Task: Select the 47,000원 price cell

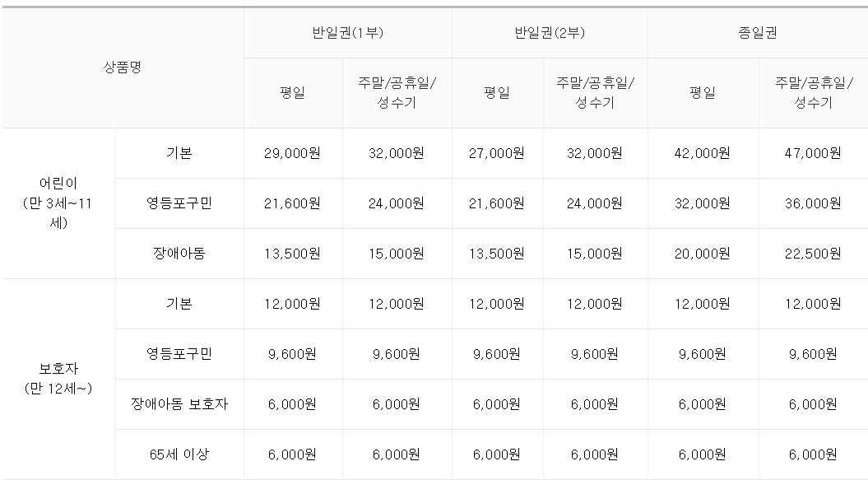Action: coord(813,153)
